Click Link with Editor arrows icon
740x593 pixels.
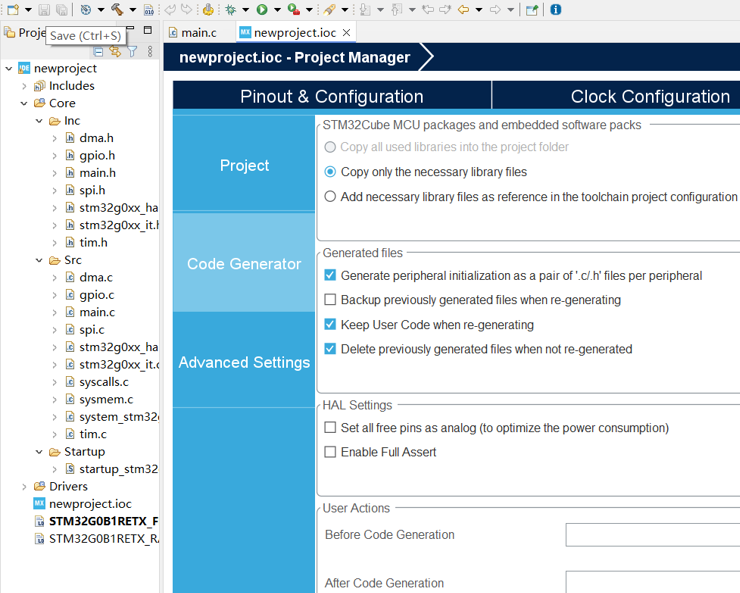click(x=115, y=51)
